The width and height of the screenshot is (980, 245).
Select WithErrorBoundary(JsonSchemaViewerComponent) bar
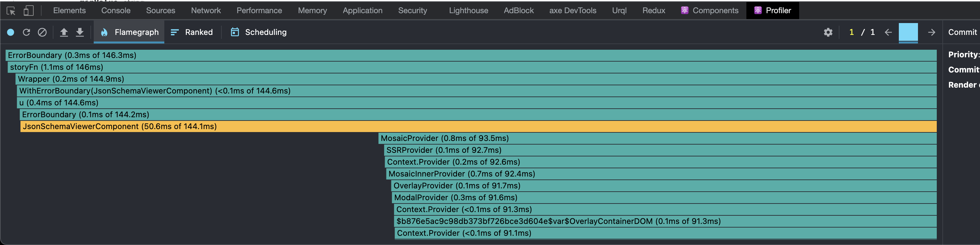click(477, 91)
